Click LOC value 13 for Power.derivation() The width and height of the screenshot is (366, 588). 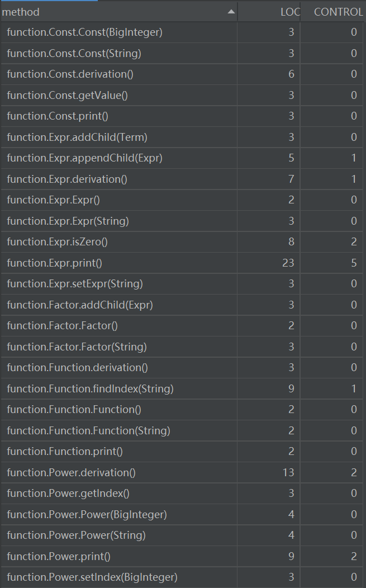[288, 472]
